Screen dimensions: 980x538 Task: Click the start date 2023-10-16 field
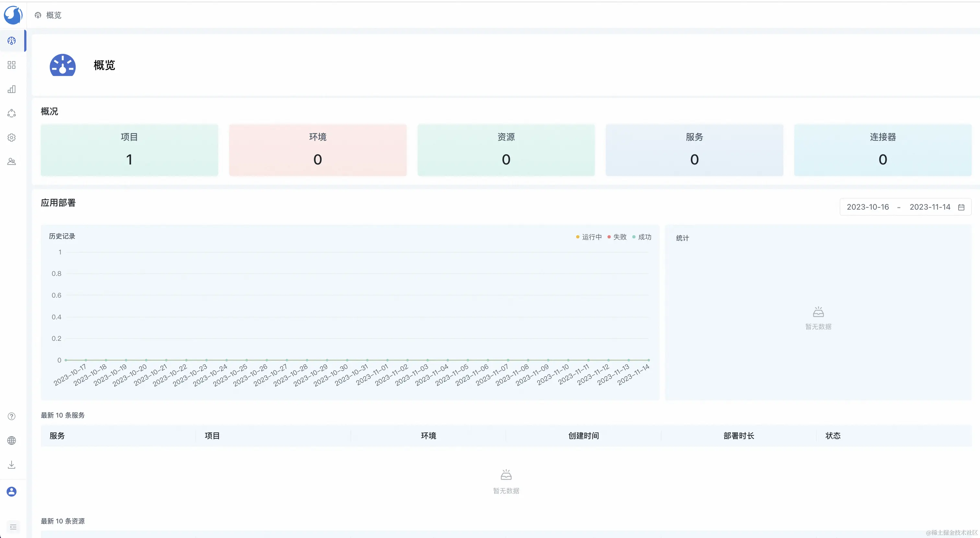pyautogui.click(x=868, y=207)
